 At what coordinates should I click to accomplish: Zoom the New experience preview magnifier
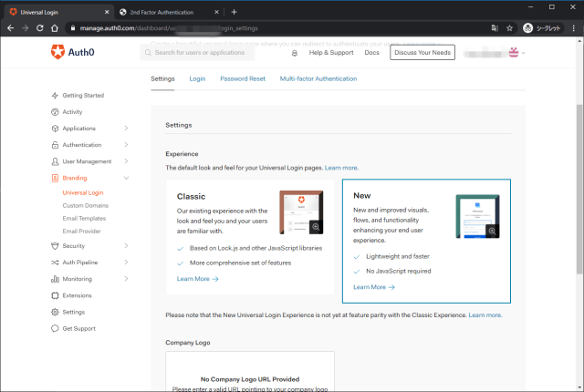[493, 231]
